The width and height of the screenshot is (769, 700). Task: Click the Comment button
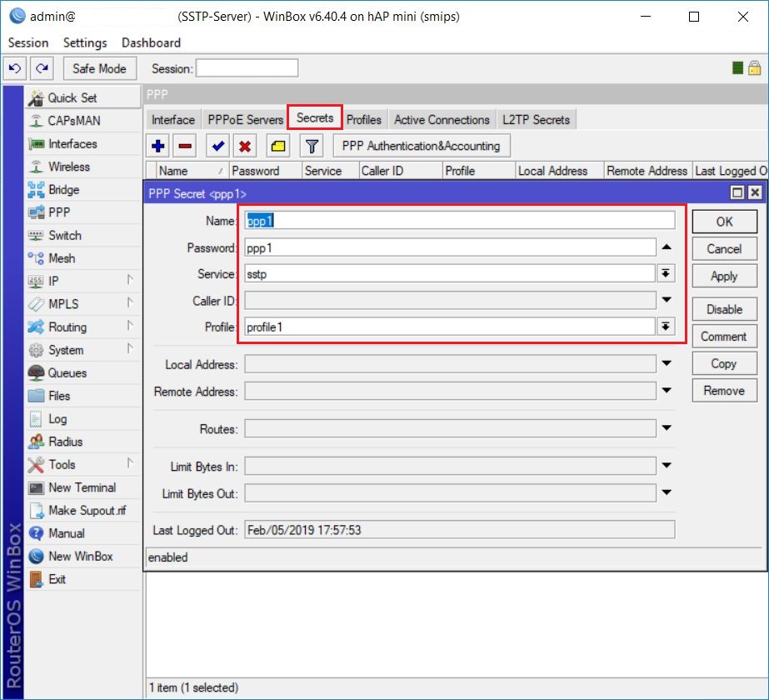(724, 337)
